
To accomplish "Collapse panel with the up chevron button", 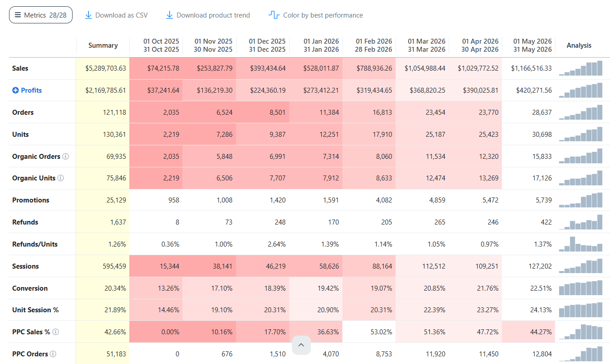I will (x=301, y=345).
